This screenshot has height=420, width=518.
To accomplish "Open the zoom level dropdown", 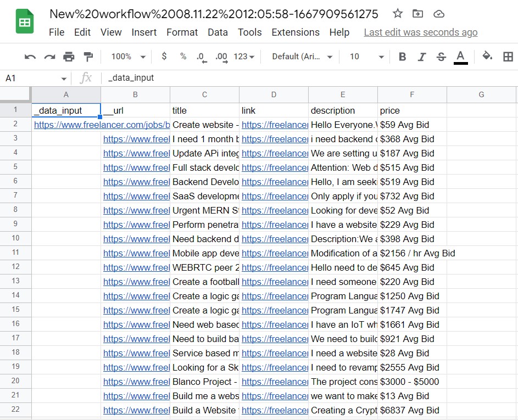I will 129,57.
